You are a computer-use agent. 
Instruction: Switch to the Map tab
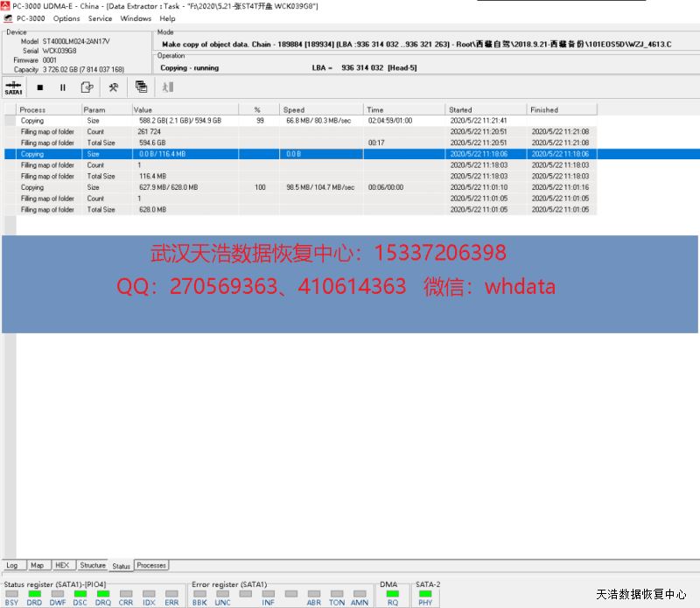point(38,566)
